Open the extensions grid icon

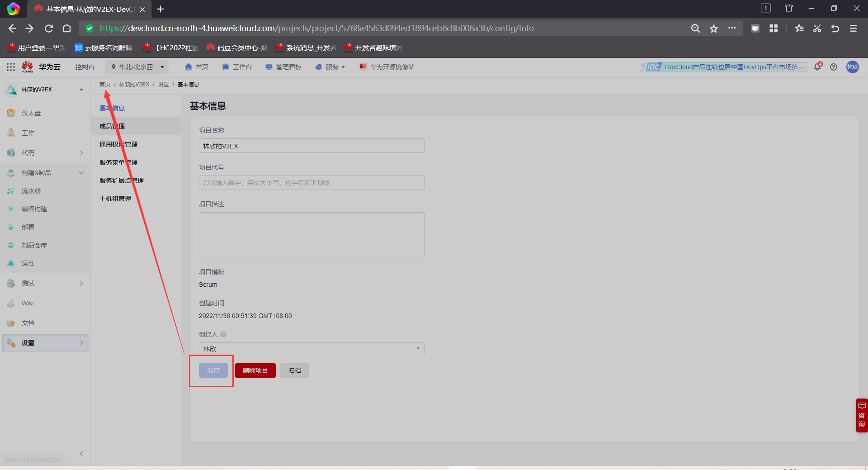[774, 28]
